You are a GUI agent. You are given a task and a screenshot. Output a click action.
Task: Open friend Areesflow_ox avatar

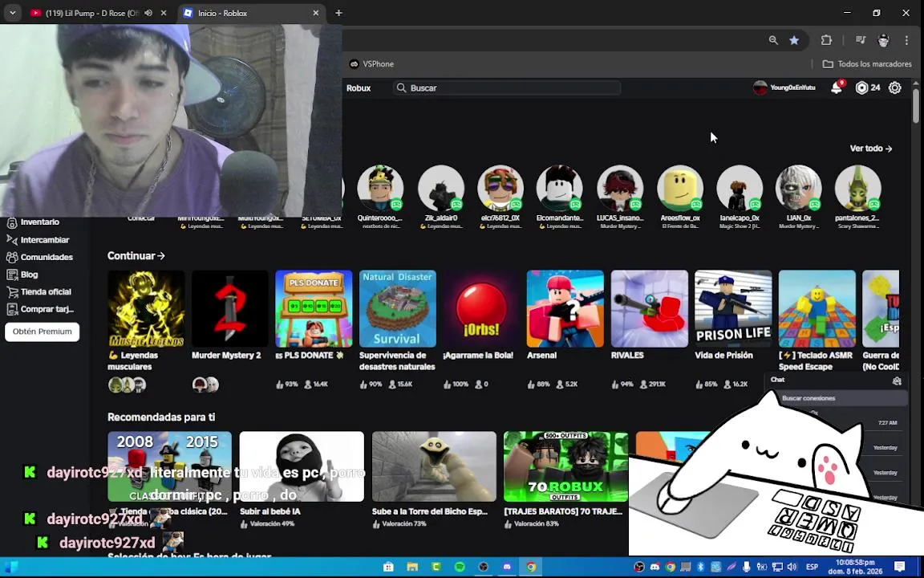pos(680,188)
